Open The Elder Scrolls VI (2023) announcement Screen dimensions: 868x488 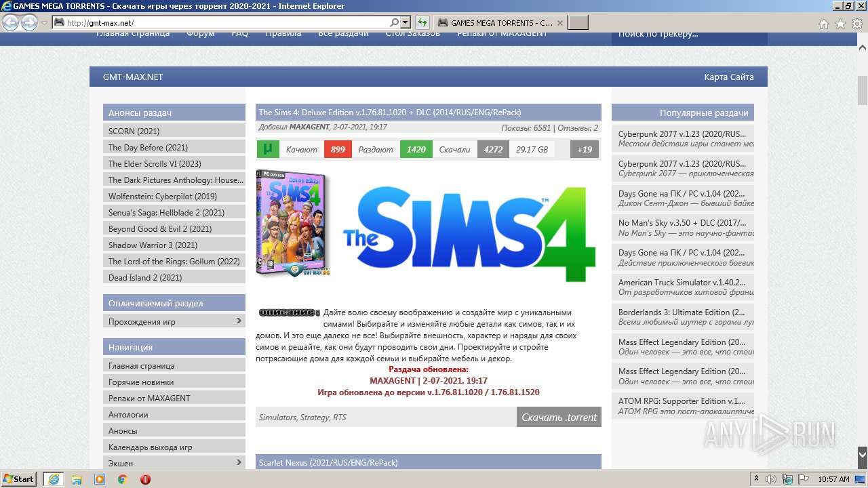[x=174, y=163]
